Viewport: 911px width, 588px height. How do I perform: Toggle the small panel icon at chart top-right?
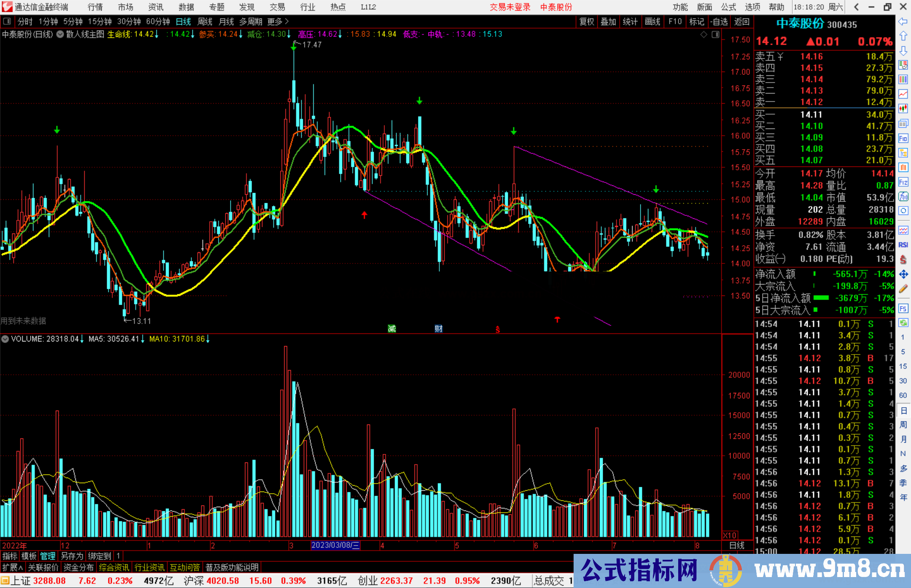click(x=715, y=35)
